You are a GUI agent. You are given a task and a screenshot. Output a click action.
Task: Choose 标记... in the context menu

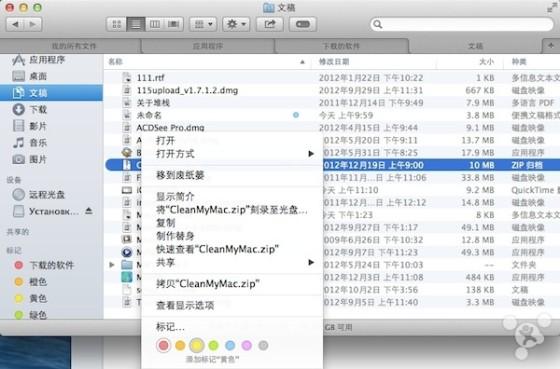tap(232, 326)
